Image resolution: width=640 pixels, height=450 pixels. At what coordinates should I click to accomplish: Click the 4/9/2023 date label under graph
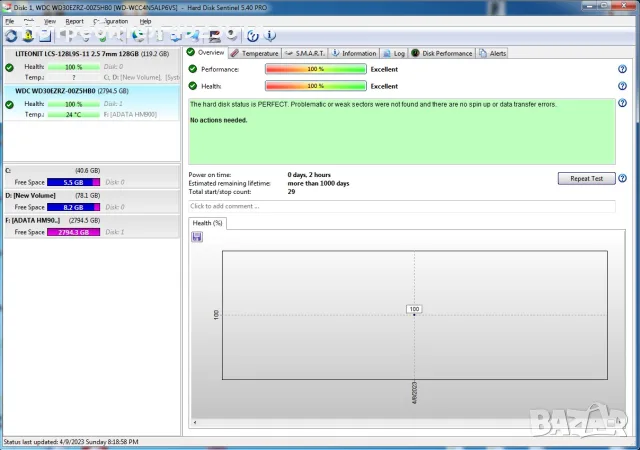[x=414, y=392]
